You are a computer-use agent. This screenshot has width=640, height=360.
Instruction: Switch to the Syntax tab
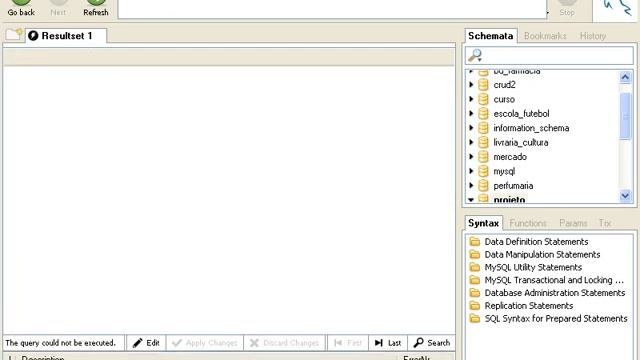pos(483,223)
